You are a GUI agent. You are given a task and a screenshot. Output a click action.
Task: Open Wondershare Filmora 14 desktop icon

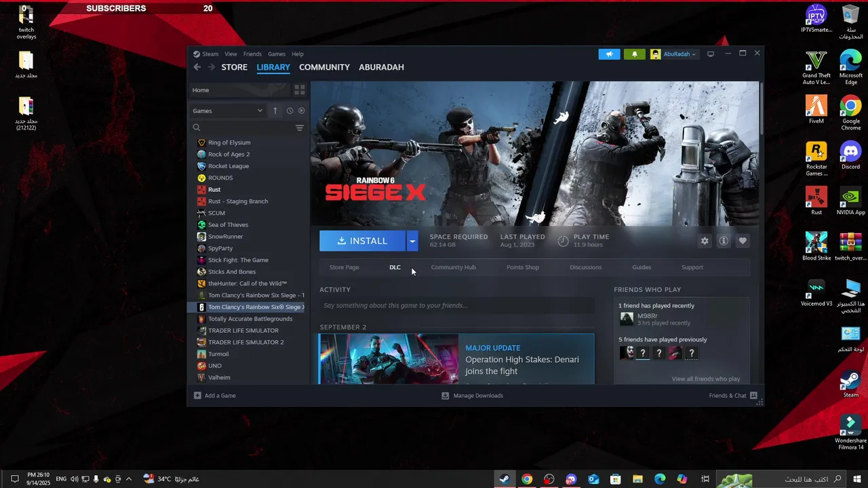pos(850,432)
